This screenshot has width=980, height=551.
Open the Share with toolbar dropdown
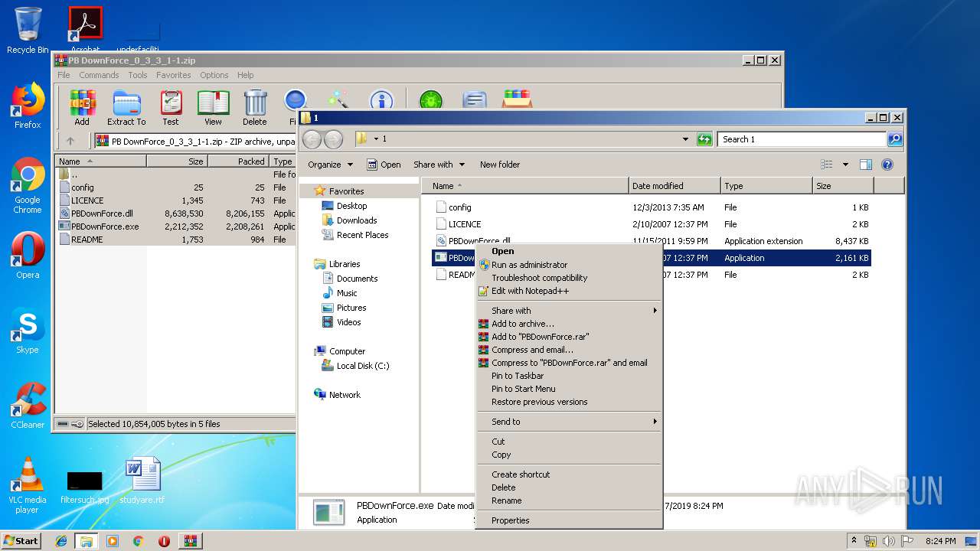(439, 165)
